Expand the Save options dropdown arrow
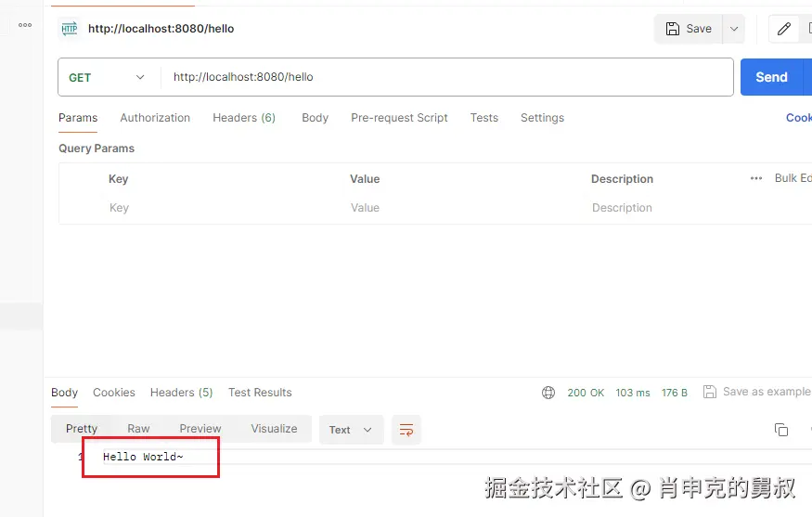Screen dimensions: 812x517 [734, 29]
